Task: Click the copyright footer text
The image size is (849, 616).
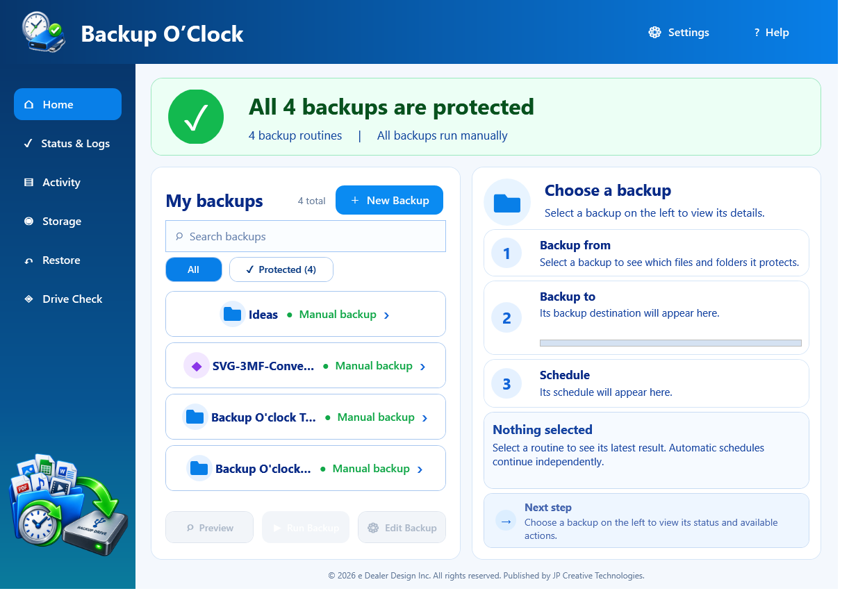Action: (486, 576)
